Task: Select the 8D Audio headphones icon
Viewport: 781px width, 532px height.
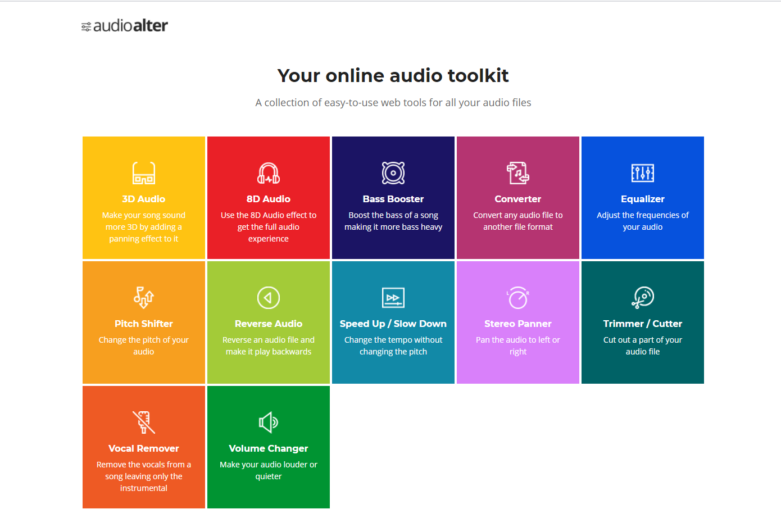Action: coord(269,173)
